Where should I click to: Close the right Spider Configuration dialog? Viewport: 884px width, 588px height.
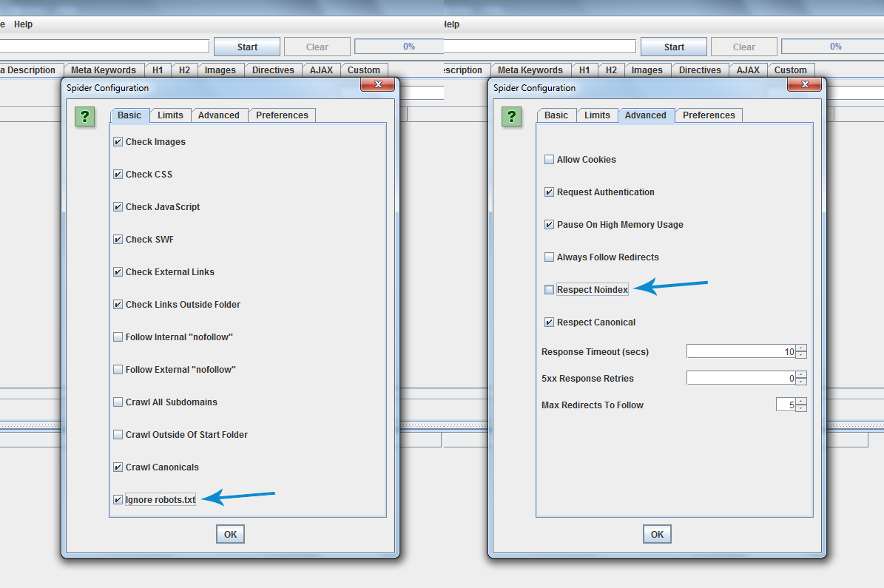pyautogui.click(x=804, y=85)
